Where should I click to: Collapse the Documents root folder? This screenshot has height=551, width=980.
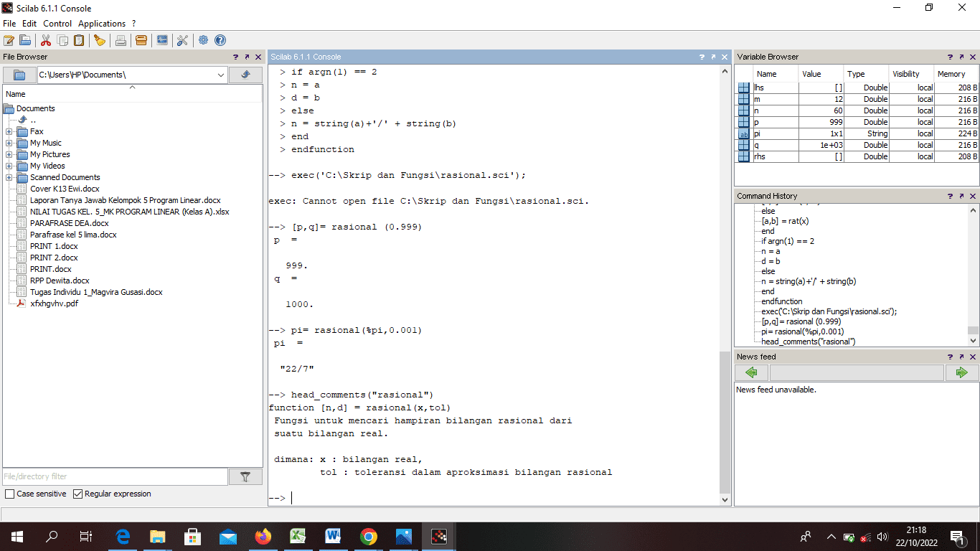[x=9, y=108]
